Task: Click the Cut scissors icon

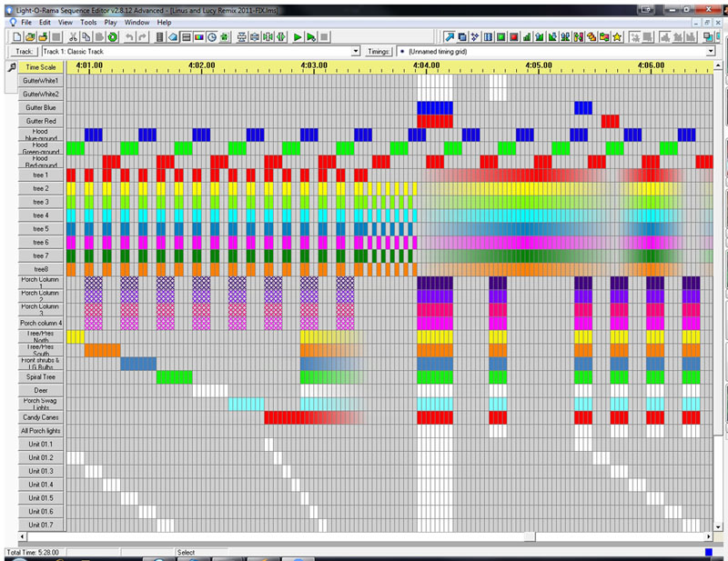Action: [73, 36]
